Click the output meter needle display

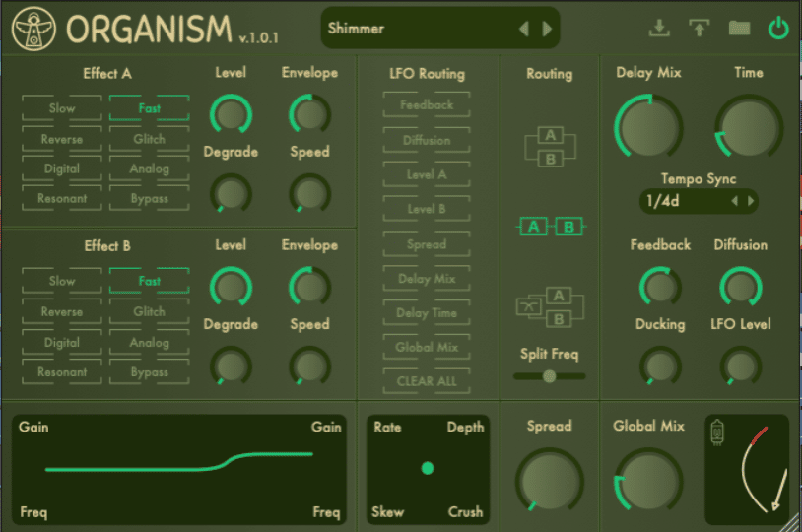point(747,469)
